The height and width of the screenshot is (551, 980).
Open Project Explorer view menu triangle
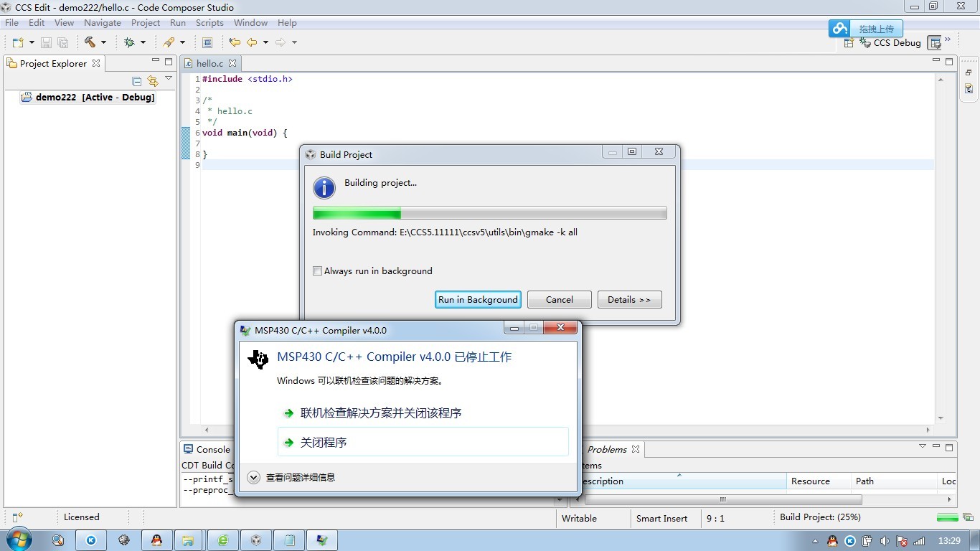(169, 78)
